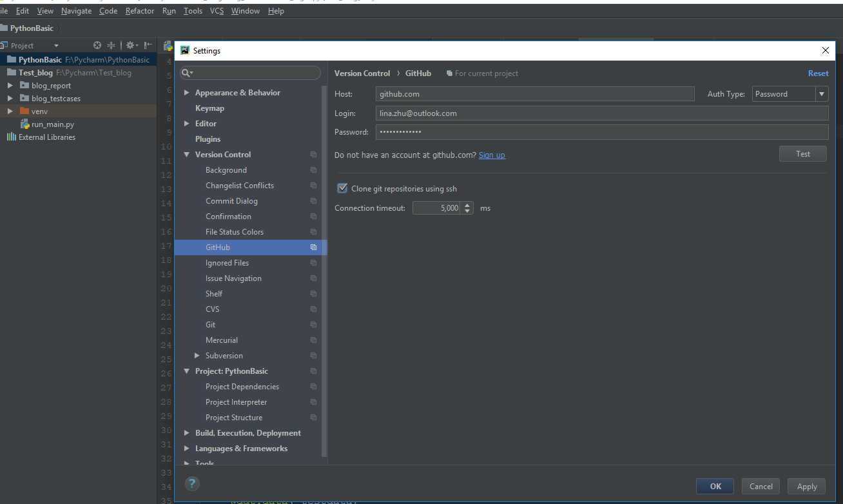This screenshot has height=504, width=843.
Task: Click project-level icon beside Project: PythonBasic
Action: [313, 371]
